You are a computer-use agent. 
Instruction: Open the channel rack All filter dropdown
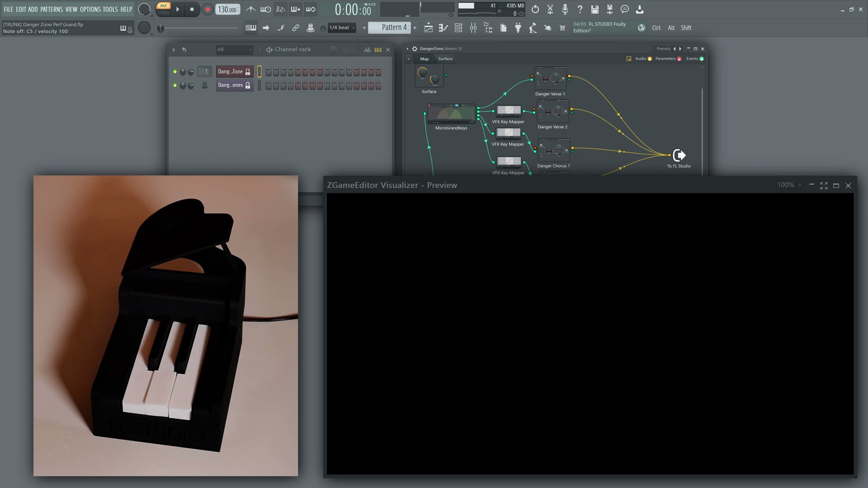pos(234,50)
